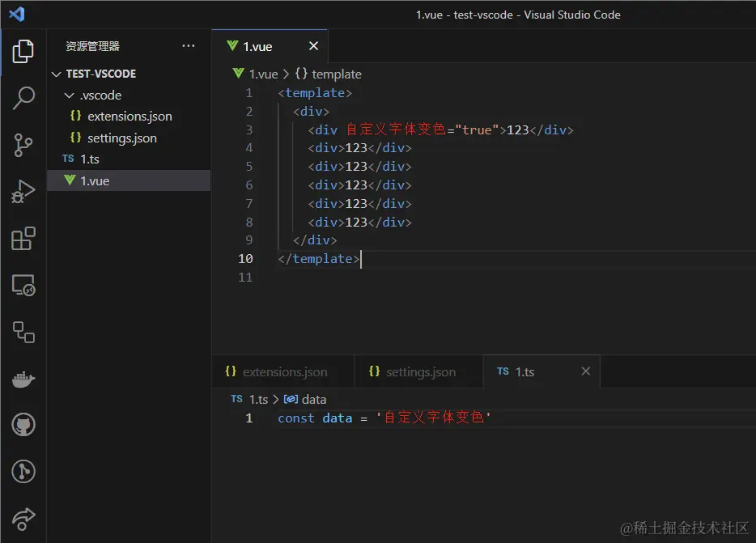The height and width of the screenshot is (543, 756).
Task: Open the GitHub view in activity bar
Action: point(23,425)
